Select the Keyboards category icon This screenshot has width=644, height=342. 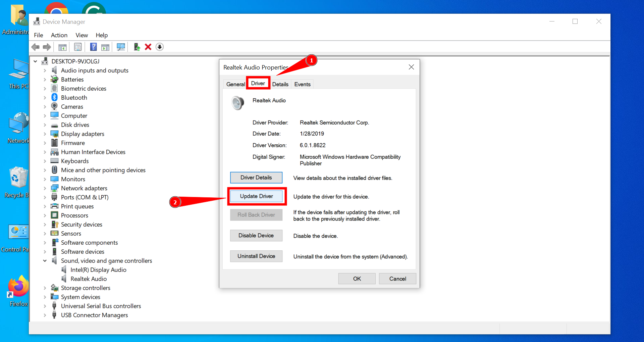coord(54,161)
